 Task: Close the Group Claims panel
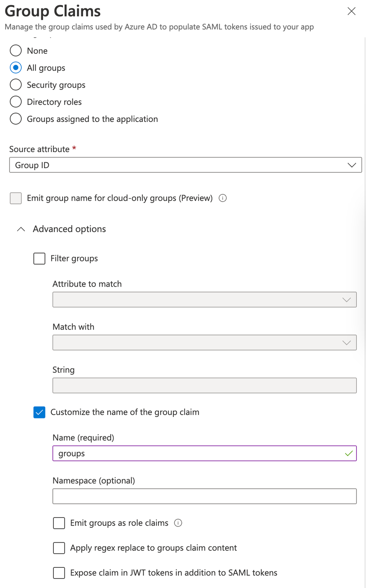pyautogui.click(x=351, y=11)
